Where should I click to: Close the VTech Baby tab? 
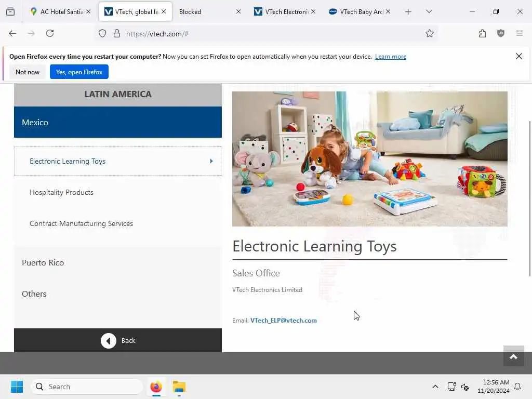point(388,11)
